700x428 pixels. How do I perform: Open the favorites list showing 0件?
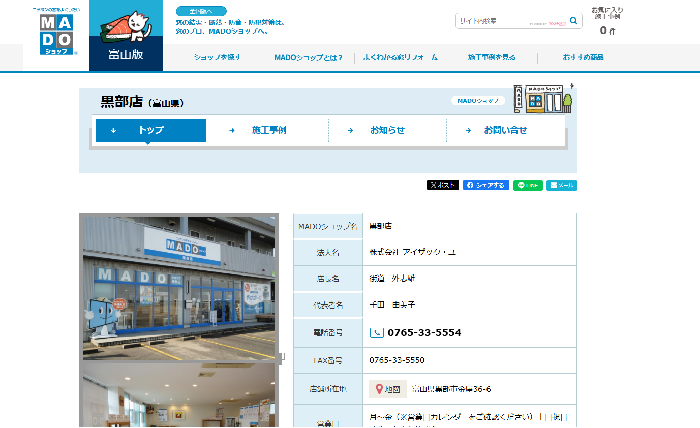coord(607,21)
